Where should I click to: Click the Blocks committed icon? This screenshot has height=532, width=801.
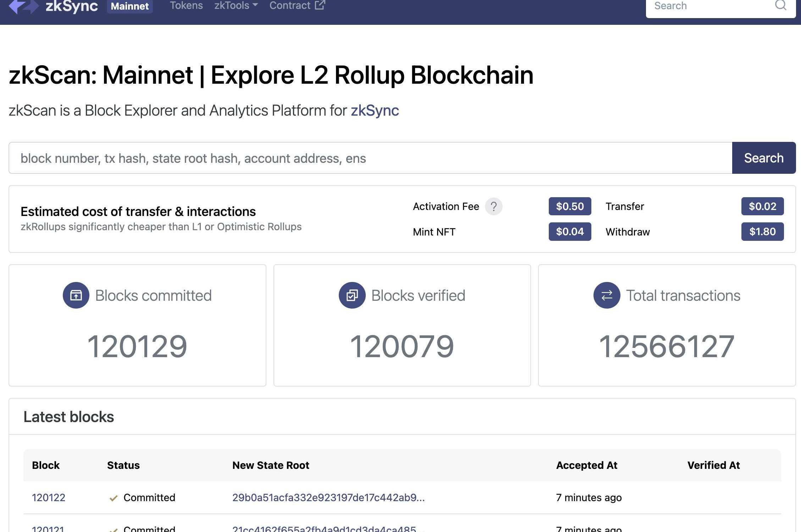point(76,295)
